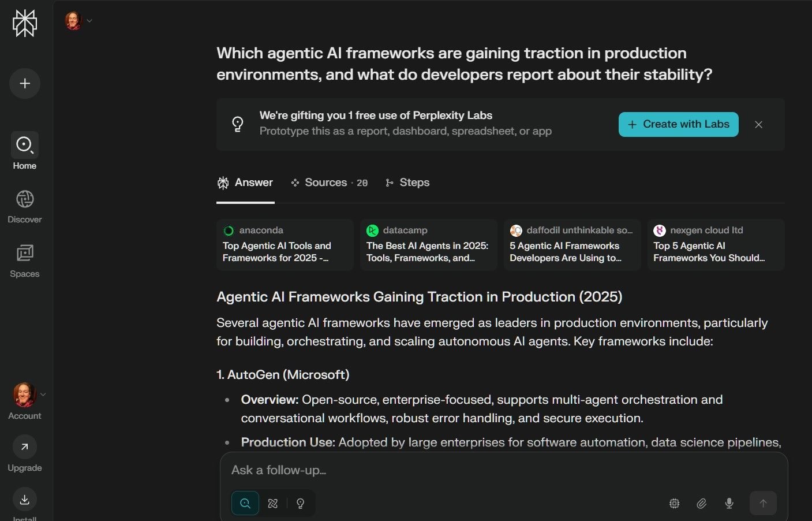Click the top profile avatar
812x521 pixels.
[x=73, y=21]
